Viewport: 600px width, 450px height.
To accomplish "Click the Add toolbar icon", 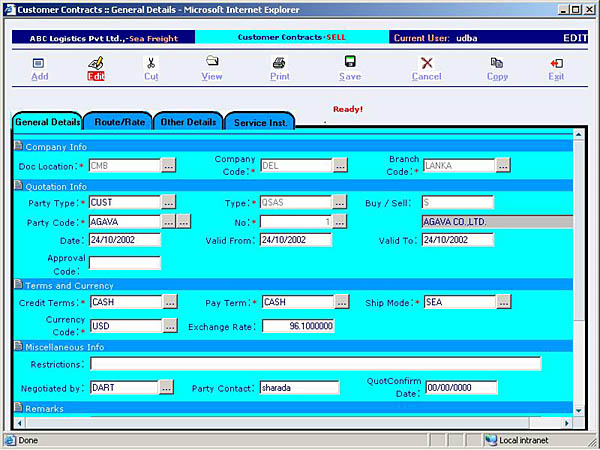I will 38,63.
